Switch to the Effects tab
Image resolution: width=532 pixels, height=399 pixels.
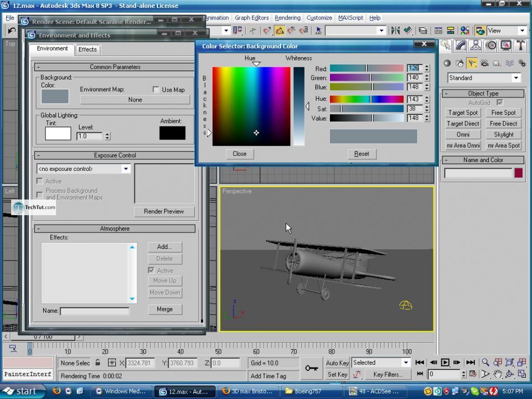[x=87, y=49]
